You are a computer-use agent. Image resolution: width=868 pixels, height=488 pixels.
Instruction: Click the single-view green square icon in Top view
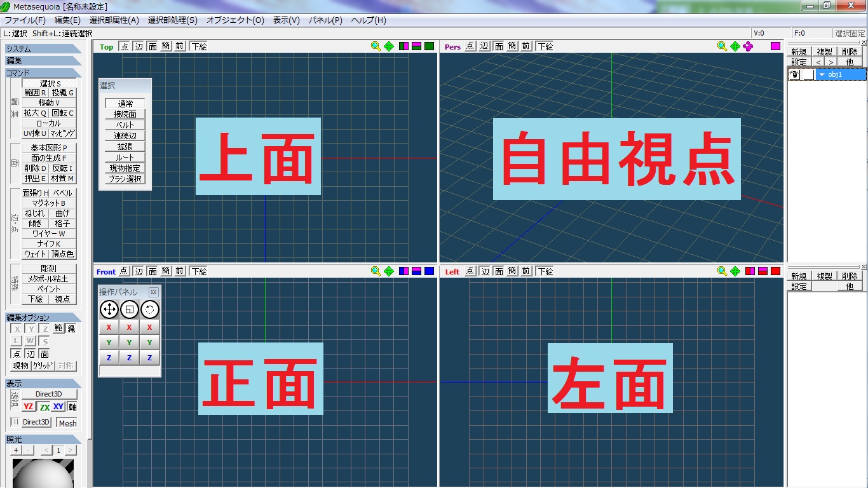tap(430, 46)
